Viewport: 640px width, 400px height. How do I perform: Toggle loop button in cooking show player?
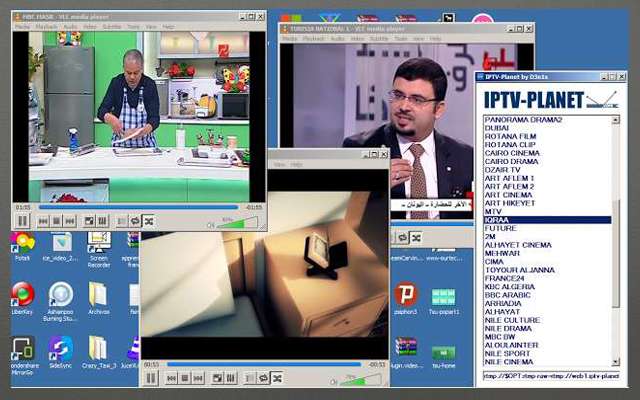(135, 221)
